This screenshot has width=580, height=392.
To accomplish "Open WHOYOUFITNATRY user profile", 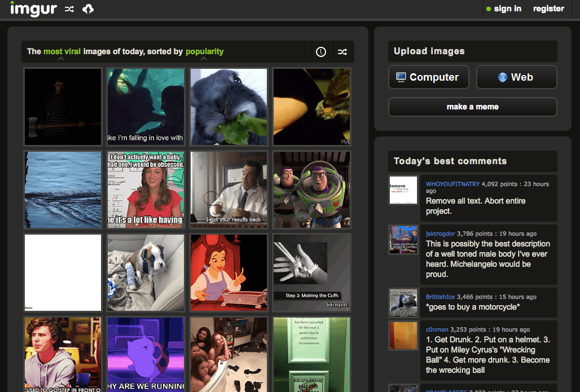I will point(452,184).
